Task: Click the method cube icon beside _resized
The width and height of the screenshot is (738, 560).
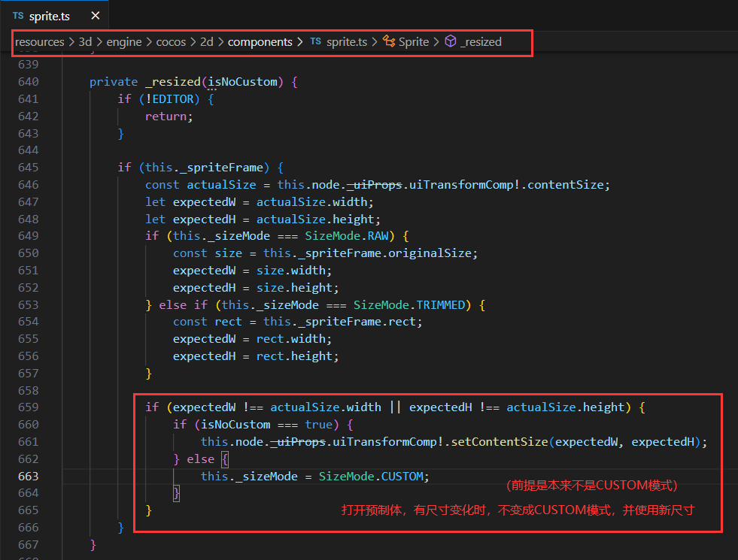Action: pos(451,41)
